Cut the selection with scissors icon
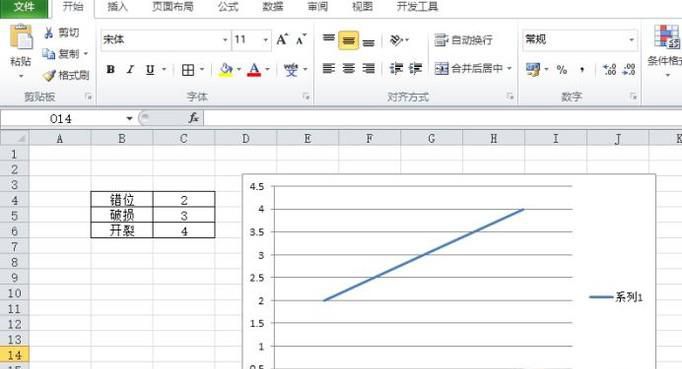Image resolution: width=682 pixels, height=369 pixels. tap(49, 33)
